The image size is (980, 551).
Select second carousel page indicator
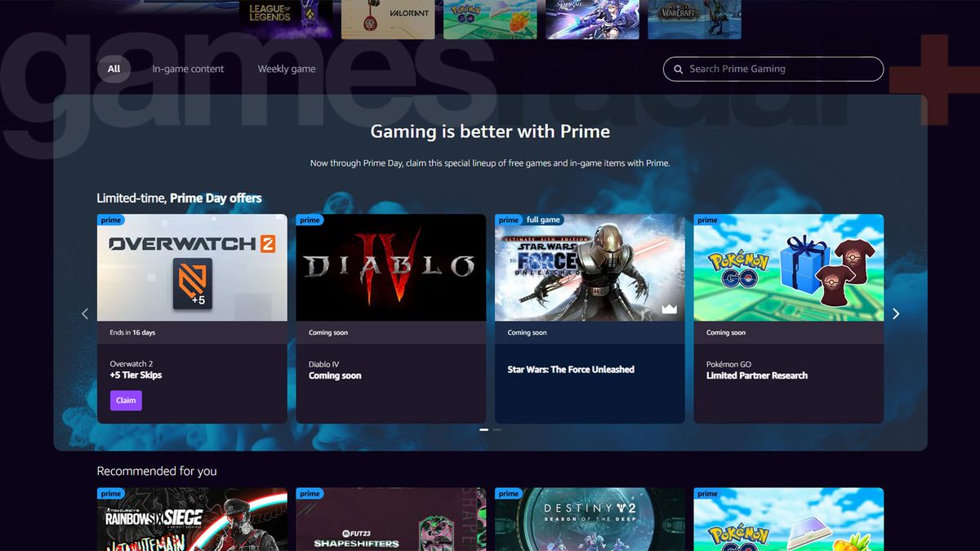click(x=497, y=429)
